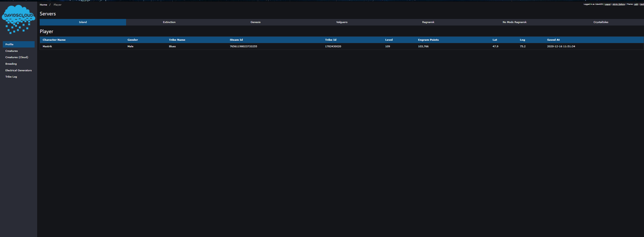This screenshot has height=237, width=644.
Task: Select the Mastrik player row
Action: 47,46
